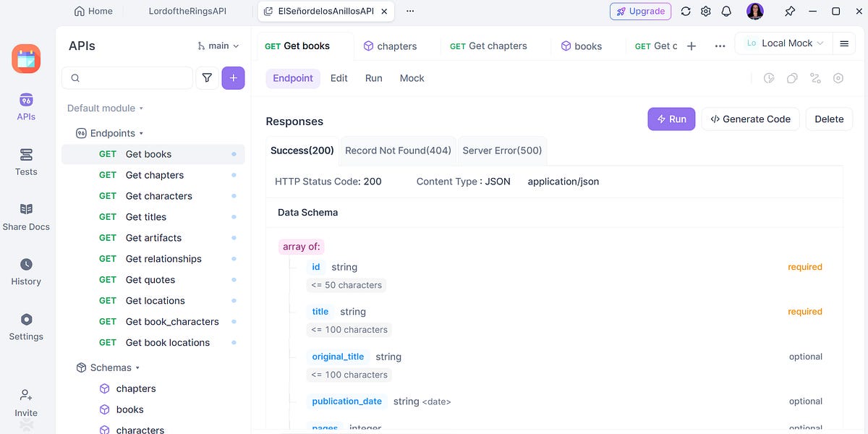Click the copy icon in the endpoint toolbar
Viewport: 868px width, 434px height.
tap(792, 78)
